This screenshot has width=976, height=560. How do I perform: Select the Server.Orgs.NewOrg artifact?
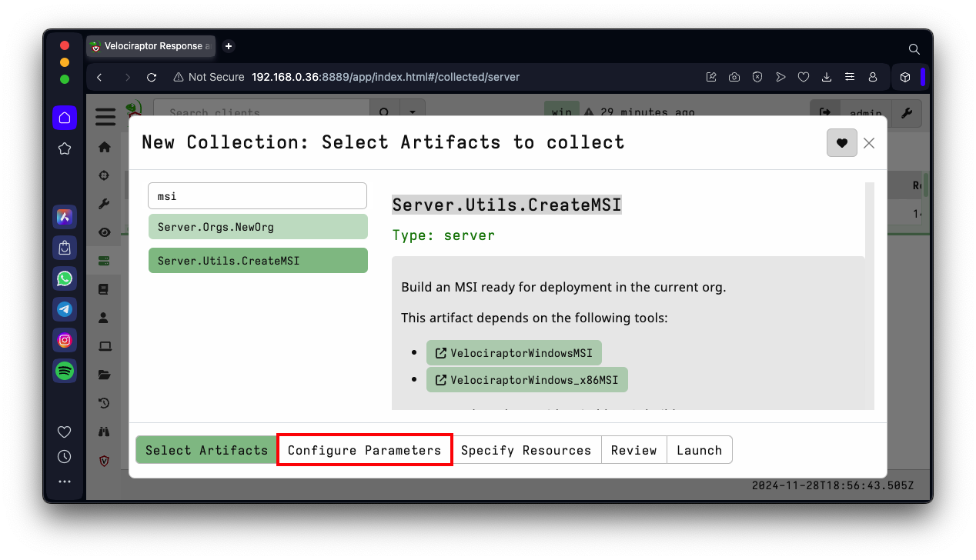(258, 227)
